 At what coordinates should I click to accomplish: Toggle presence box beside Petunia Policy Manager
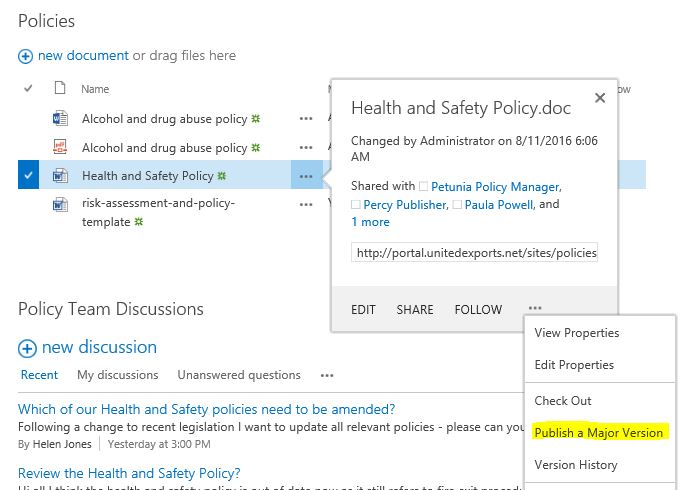point(424,186)
